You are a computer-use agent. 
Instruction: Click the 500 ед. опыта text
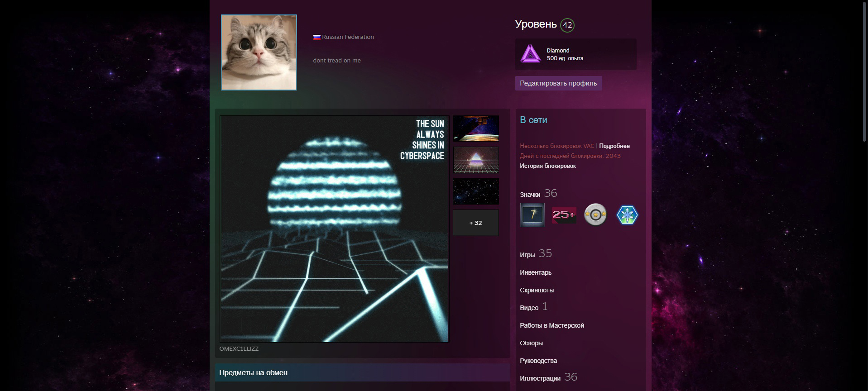tap(565, 58)
